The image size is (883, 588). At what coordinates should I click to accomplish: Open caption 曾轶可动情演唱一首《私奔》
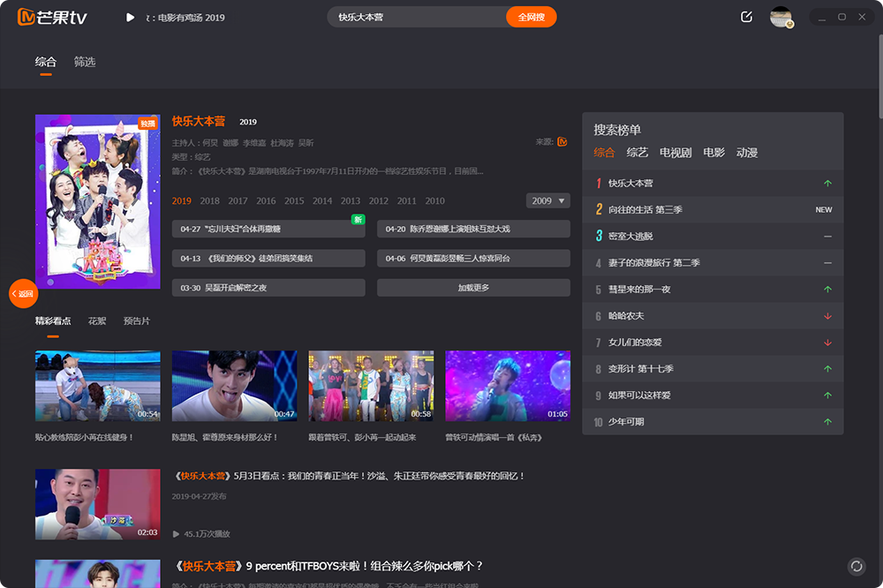tap(494, 437)
